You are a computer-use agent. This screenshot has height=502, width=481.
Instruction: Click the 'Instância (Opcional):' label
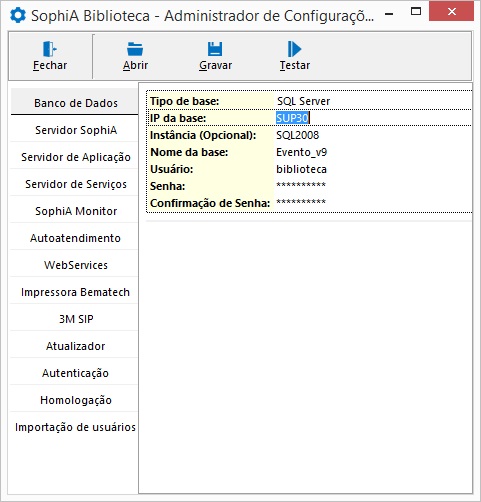tap(203, 135)
